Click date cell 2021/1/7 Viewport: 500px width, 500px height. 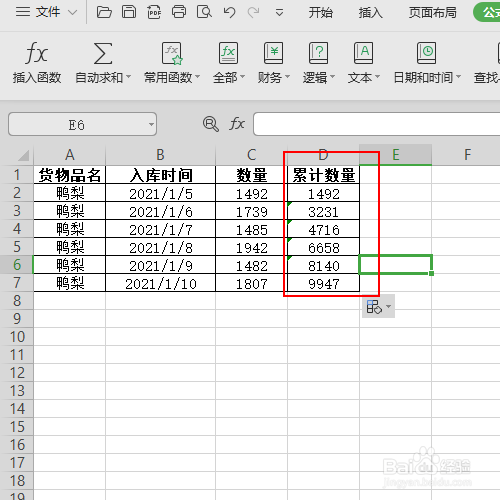pyautogui.click(x=160, y=229)
